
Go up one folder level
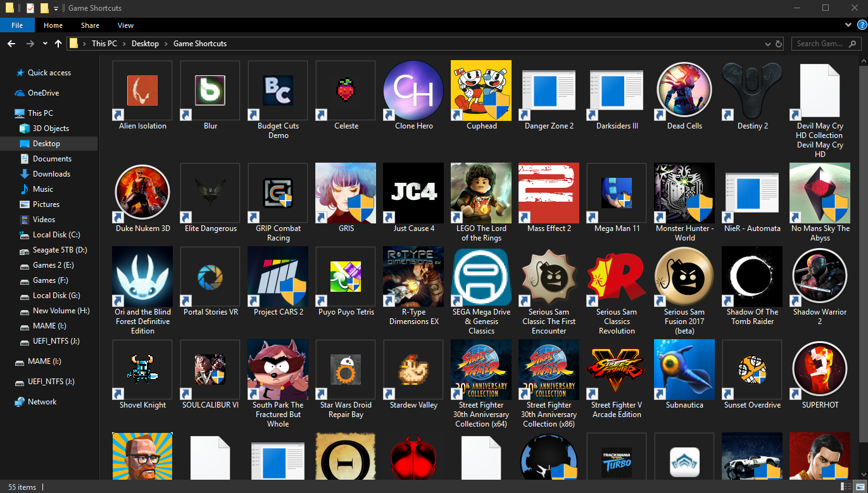pos(58,44)
